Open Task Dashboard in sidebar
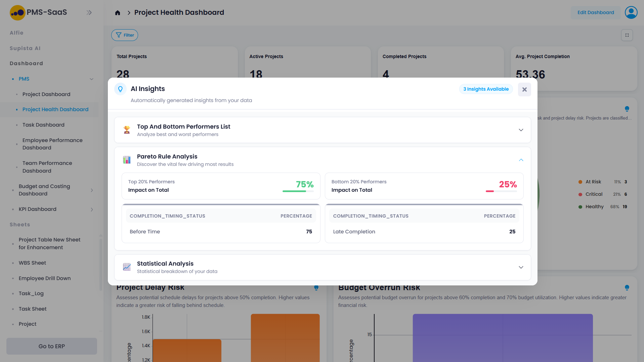Image resolution: width=644 pixels, height=362 pixels. 43,125
